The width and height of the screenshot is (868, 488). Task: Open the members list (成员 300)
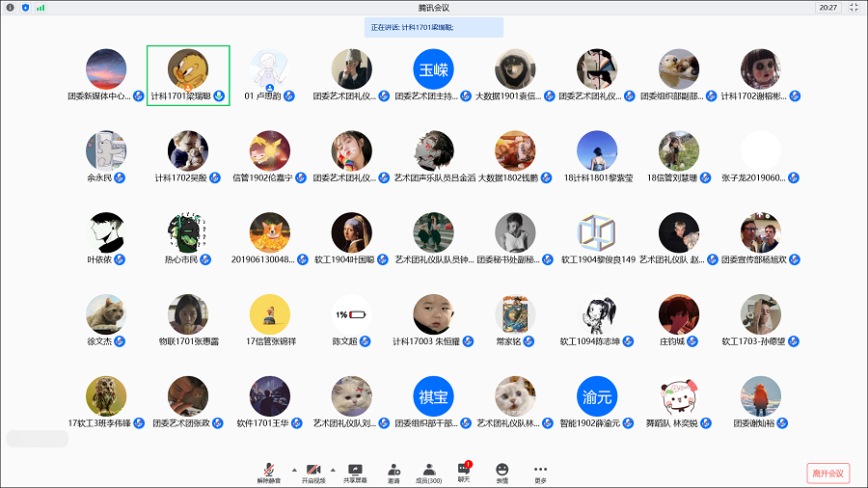click(x=428, y=469)
